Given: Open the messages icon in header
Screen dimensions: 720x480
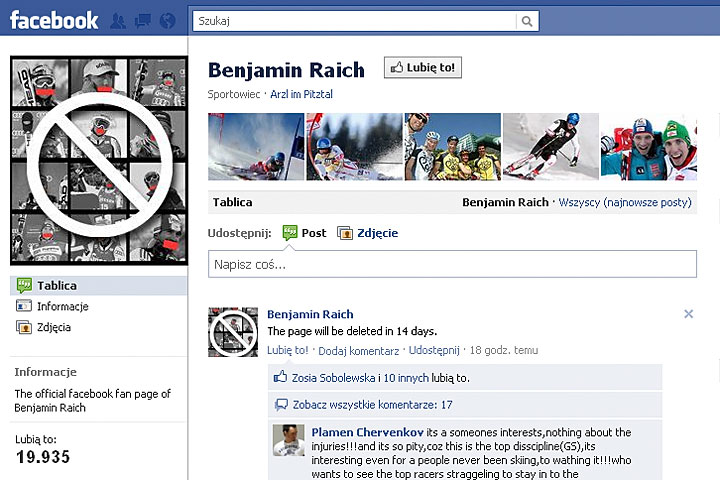Looking at the screenshot, I should (x=143, y=21).
